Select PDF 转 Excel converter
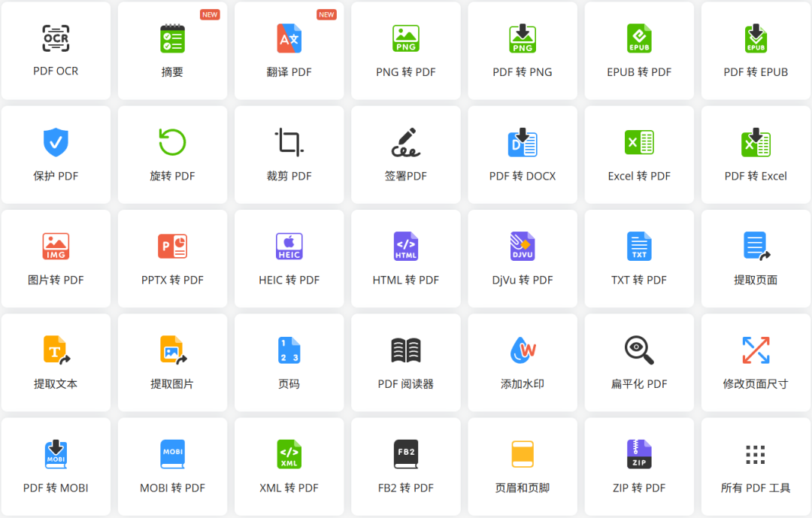This screenshot has height=518, width=812. tap(756, 155)
